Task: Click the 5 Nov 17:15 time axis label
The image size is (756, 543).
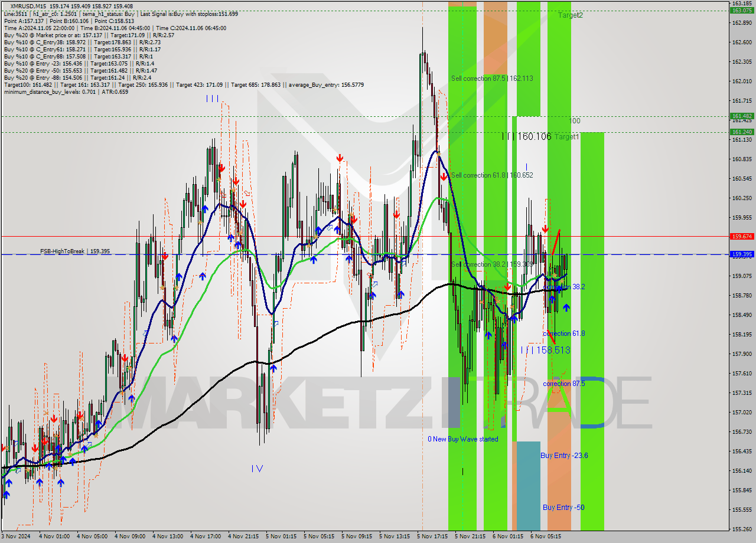Action: pos(432,537)
